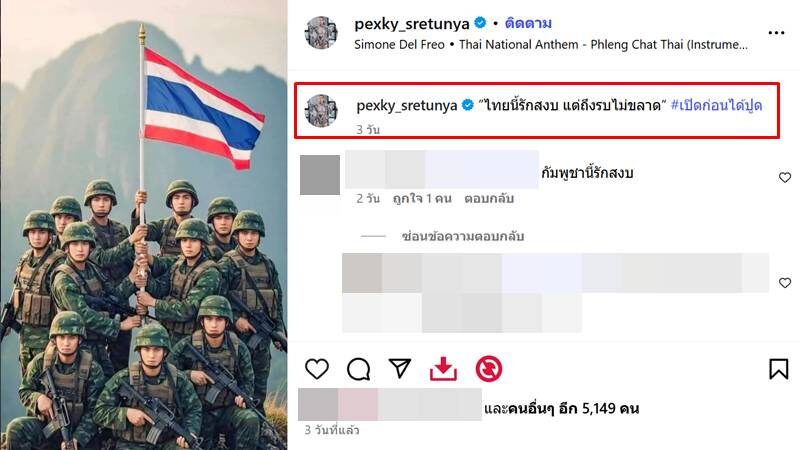
Task: Open header profile picture of pexky_sretunya
Action: coord(321,33)
